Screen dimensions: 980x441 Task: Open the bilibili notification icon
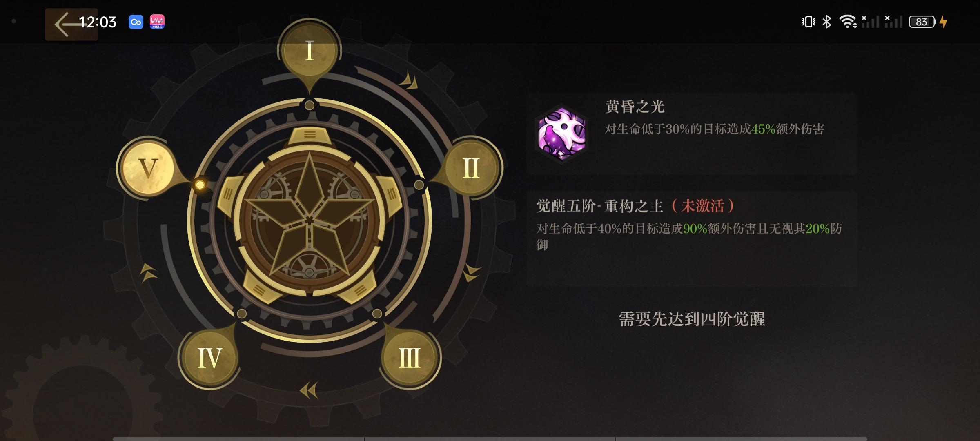pos(157,22)
